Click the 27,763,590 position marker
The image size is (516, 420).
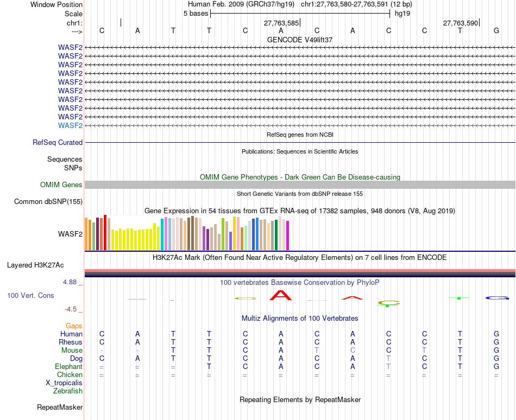461,23
